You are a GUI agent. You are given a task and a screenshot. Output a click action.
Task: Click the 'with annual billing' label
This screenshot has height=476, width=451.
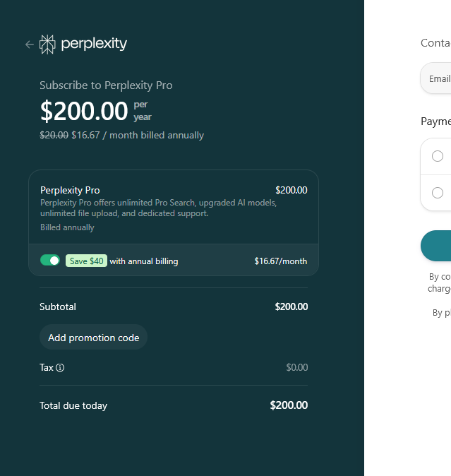coord(144,261)
